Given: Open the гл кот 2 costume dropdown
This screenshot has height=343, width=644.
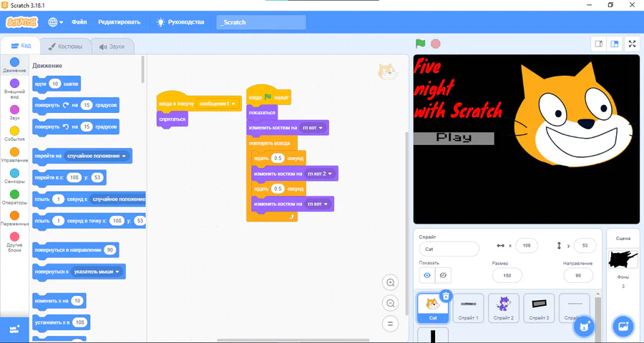Looking at the screenshot, I should (x=320, y=174).
